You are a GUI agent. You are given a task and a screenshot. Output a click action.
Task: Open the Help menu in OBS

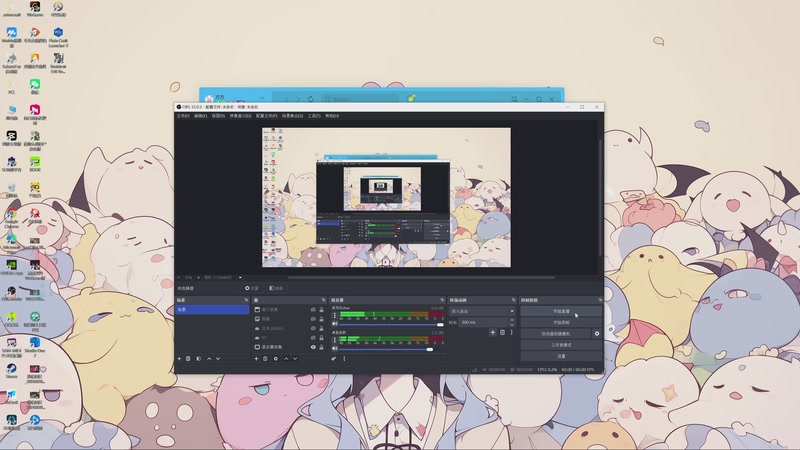pyautogui.click(x=332, y=116)
